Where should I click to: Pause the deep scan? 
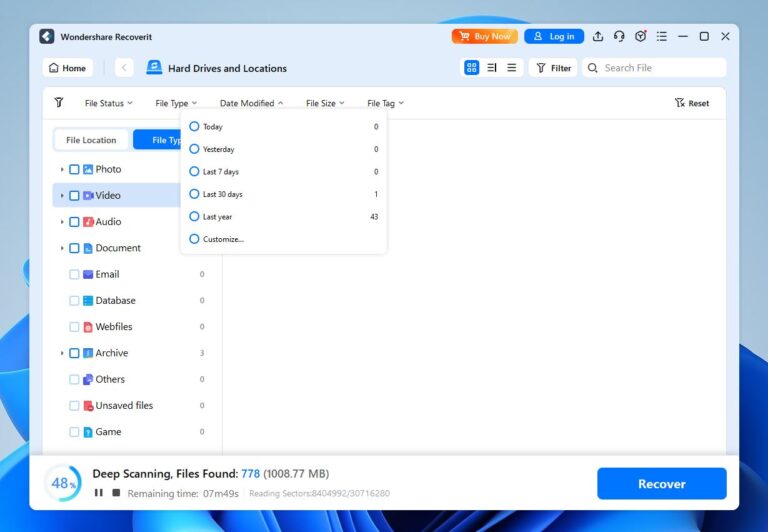[98, 493]
